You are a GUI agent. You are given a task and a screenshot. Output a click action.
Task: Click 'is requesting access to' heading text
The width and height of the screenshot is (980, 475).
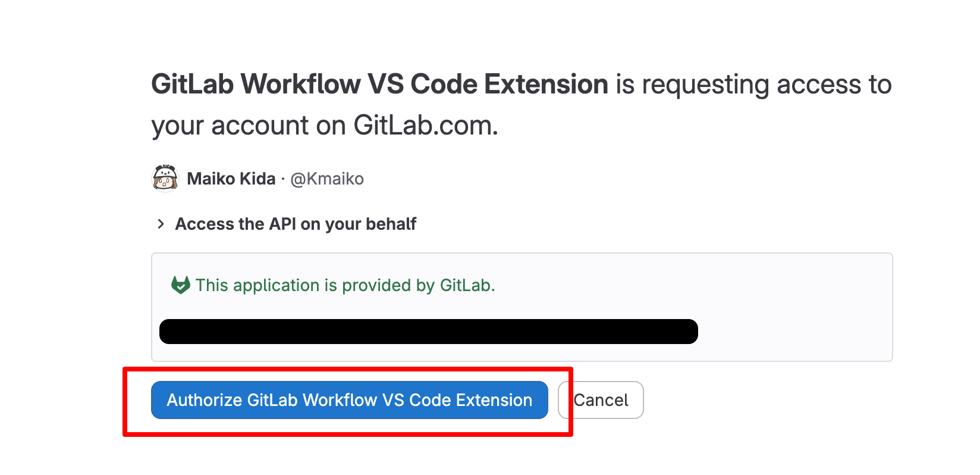[x=753, y=84]
